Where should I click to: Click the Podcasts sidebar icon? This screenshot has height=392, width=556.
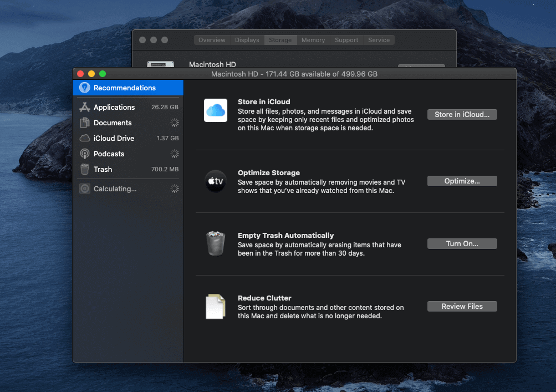tap(84, 154)
